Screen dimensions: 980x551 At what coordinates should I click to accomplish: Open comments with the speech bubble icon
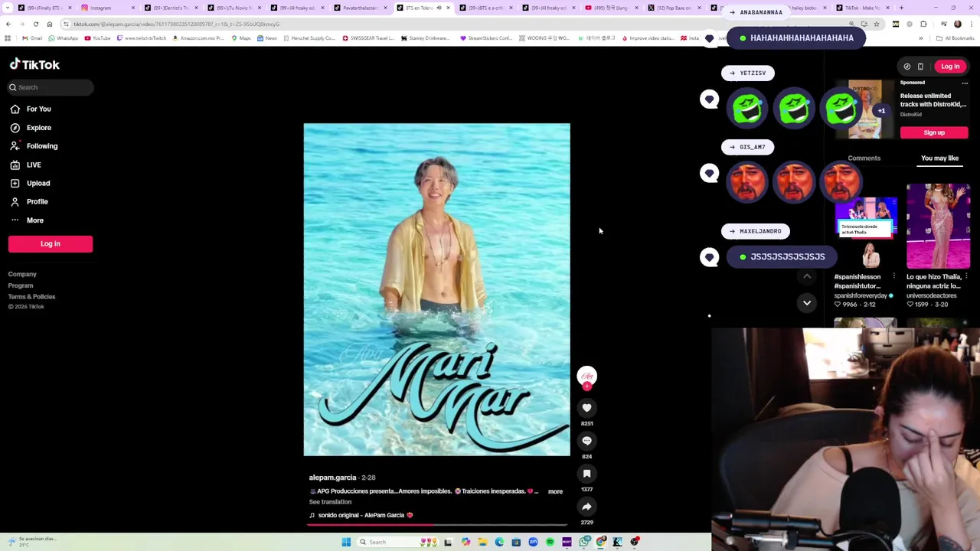[586, 441]
